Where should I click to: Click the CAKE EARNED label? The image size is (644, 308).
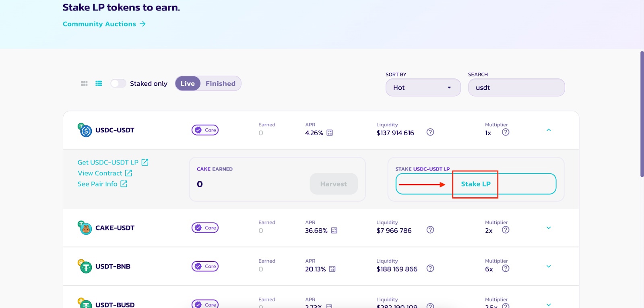coord(215,169)
